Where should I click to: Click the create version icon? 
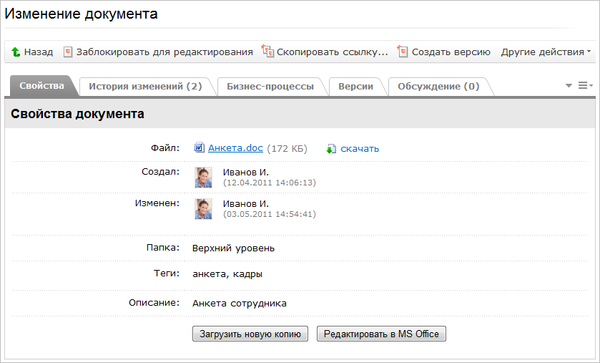point(402,51)
